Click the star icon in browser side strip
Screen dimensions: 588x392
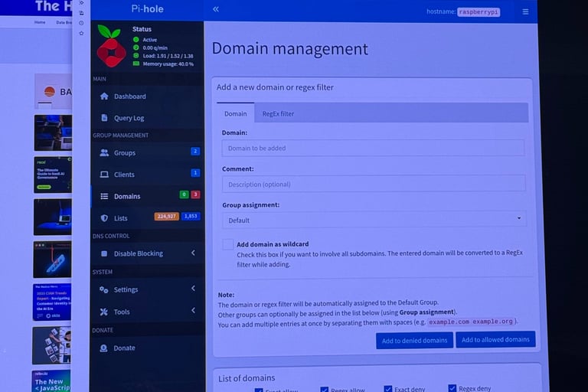point(81,34)
